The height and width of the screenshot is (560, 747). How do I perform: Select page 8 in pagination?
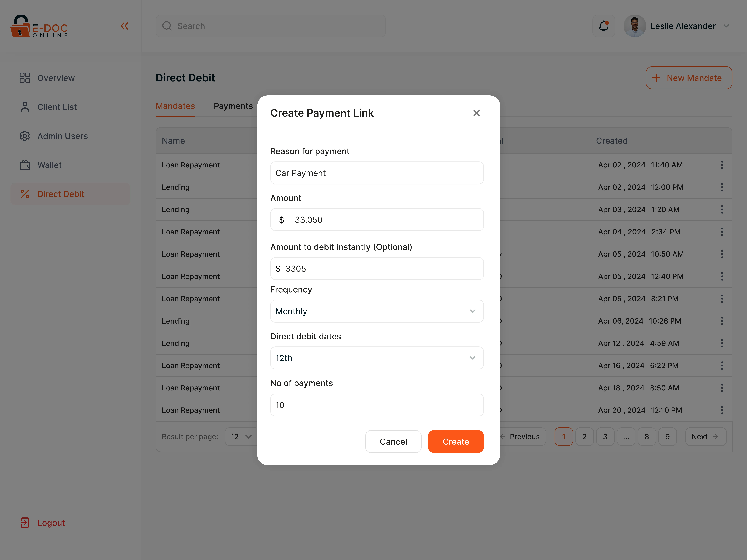647,437
